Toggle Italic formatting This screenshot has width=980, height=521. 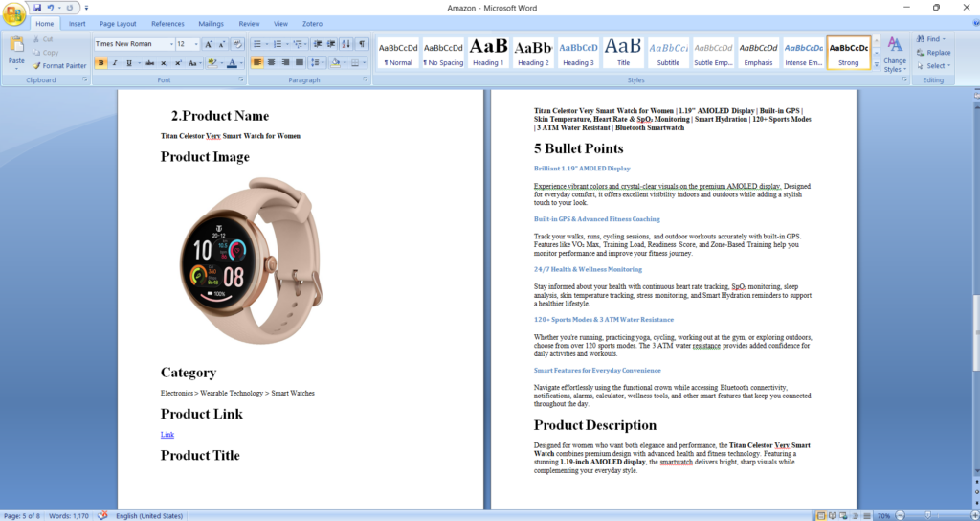tap(115, 63)
